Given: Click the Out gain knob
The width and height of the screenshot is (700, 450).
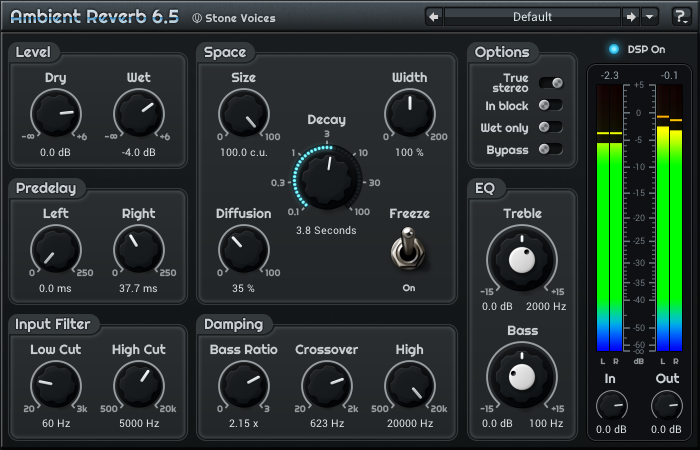Looking at the screenshot, I should 667,406.
